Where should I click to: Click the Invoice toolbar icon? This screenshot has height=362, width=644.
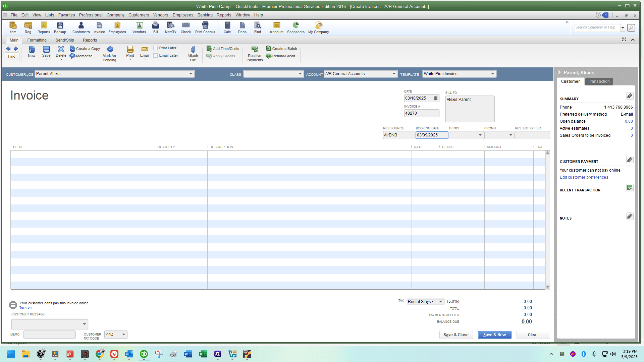pyautogui.click(x=99, y=27)
